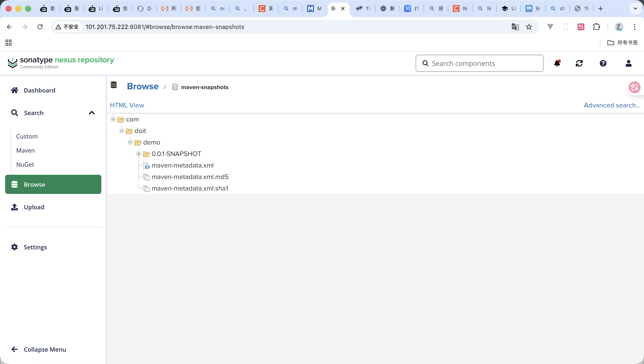Screen dimensions: 644x364
Task: Select Maven under Search menu
Action: 26,150
